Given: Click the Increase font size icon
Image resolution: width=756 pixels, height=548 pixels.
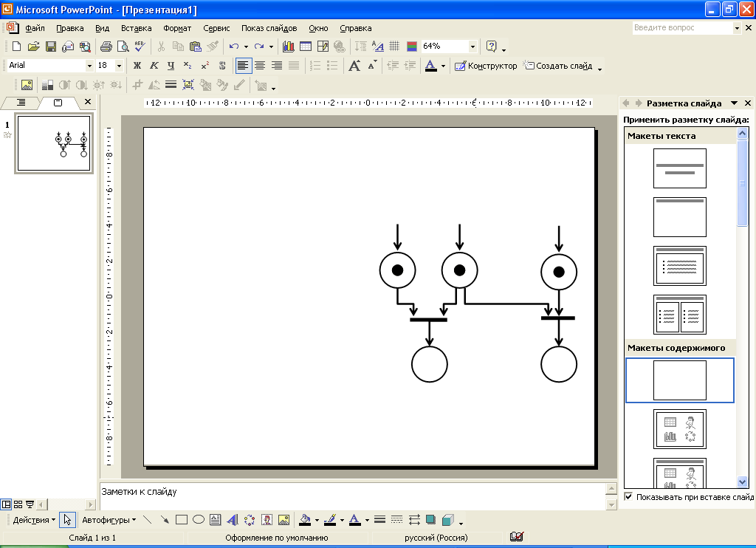Looking at the screenshot, I should click(354, 66).
